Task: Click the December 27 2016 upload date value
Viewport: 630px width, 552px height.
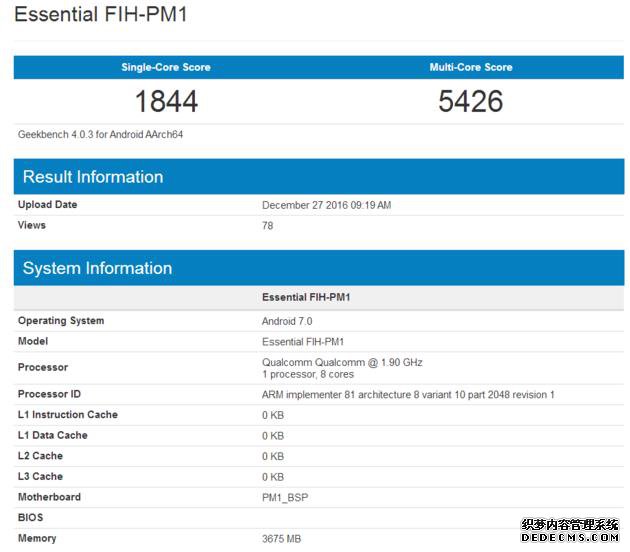Action: coord(326,205)
